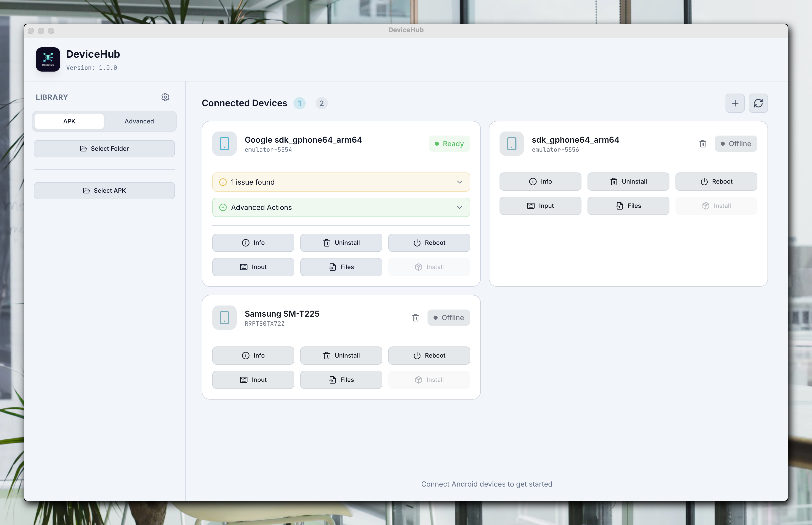Delete offline device emulator-5556 via trash icon
Image resolution: width=812 pixels, height=525 pixels.
point(702,144)
